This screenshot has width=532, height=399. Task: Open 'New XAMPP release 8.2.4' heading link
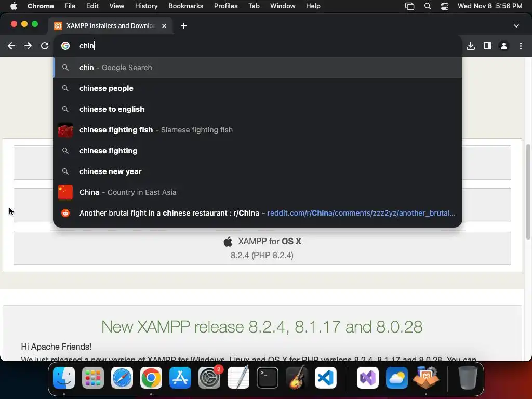262,327
